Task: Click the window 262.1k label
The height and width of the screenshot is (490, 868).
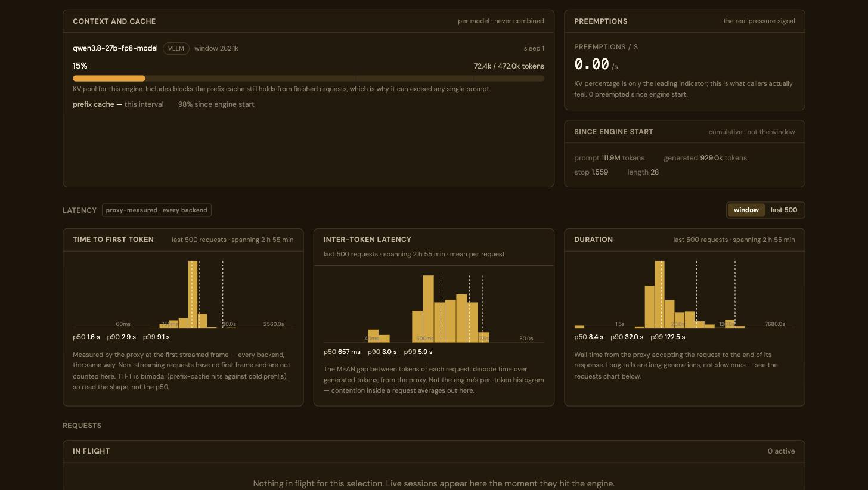Action: coord(216,48)
